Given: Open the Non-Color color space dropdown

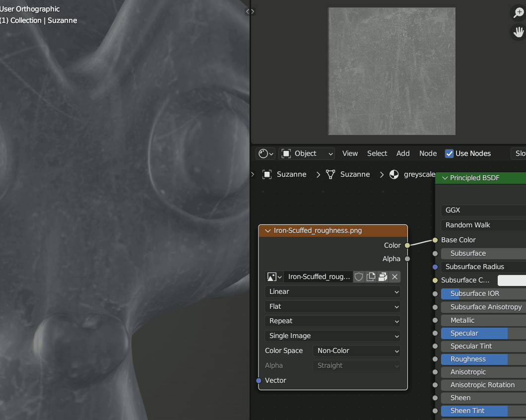Looking at the screenshot, I should coord(356,350).
